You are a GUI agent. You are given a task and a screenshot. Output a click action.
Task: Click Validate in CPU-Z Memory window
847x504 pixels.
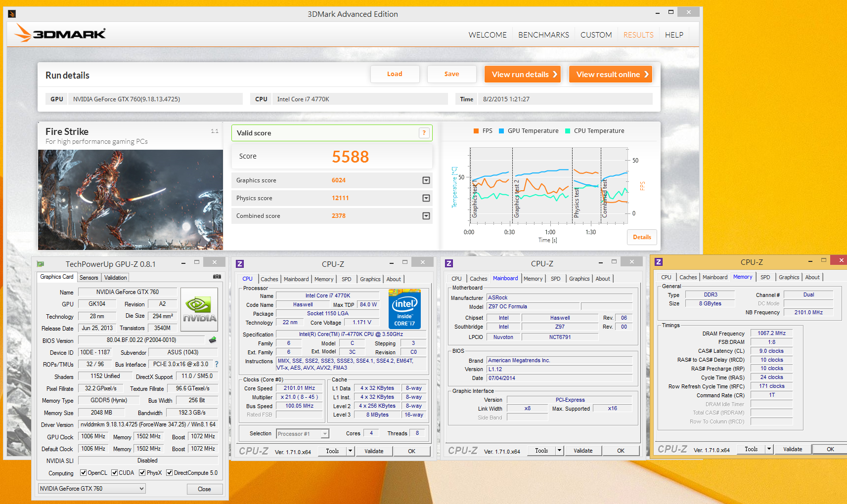tap(793, 449)
